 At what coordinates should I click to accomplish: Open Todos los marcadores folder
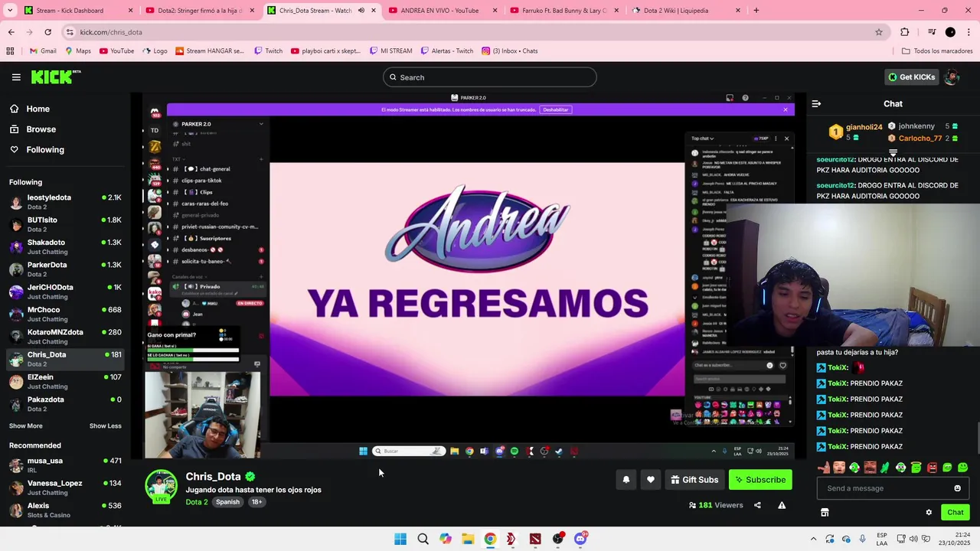tap(937, 51)
